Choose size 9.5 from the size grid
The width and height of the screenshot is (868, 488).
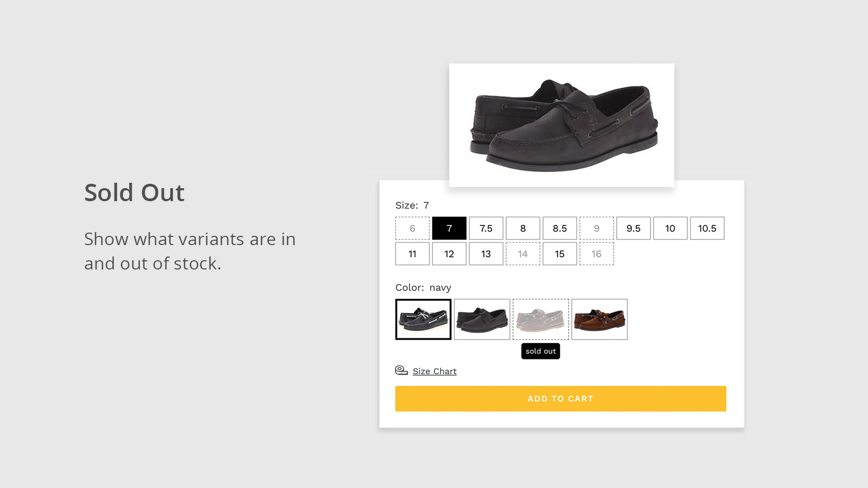pos(633,228)
